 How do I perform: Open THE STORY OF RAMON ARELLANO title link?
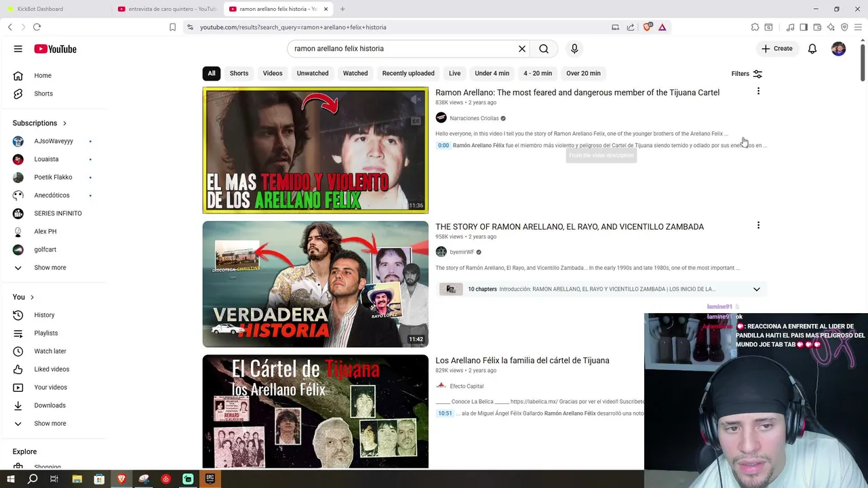[x=570, y=227]
